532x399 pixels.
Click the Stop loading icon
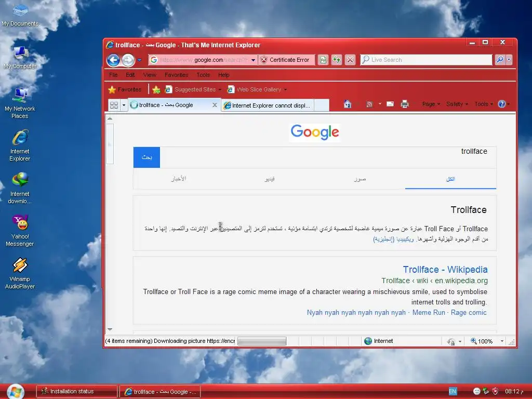[350, 60]
